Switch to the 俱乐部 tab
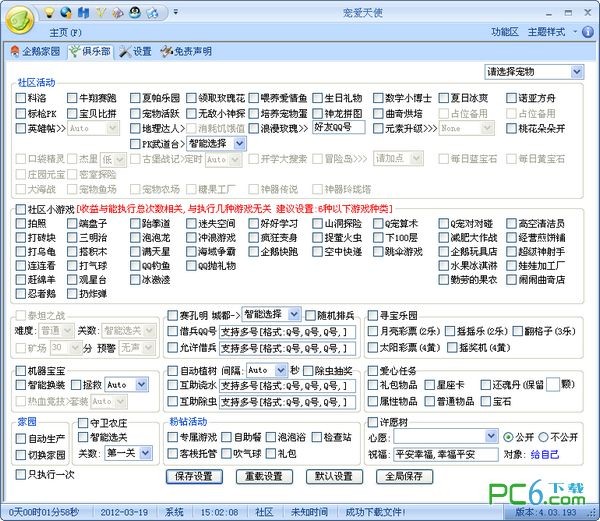 pos(91,51)
